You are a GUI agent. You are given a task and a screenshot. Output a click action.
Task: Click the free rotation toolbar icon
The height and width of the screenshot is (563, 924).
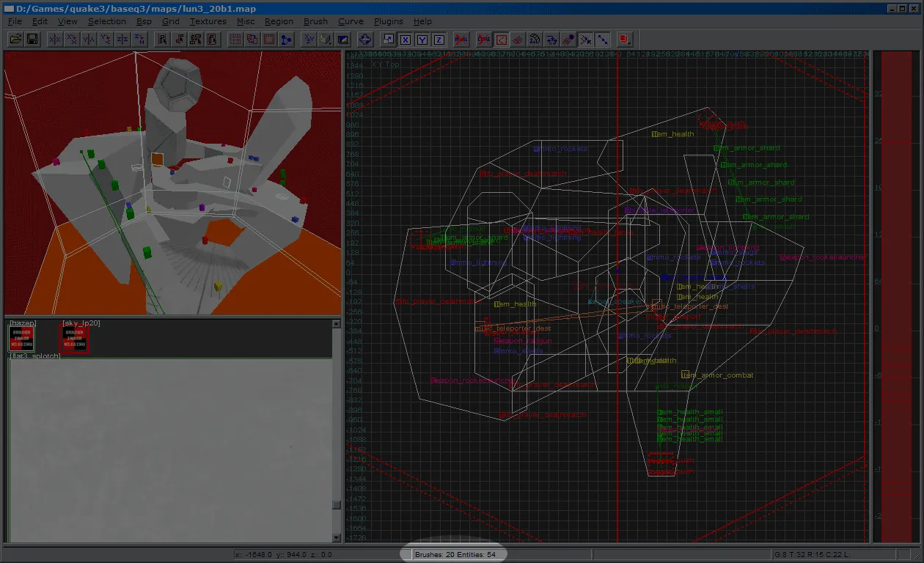(366, 39)
